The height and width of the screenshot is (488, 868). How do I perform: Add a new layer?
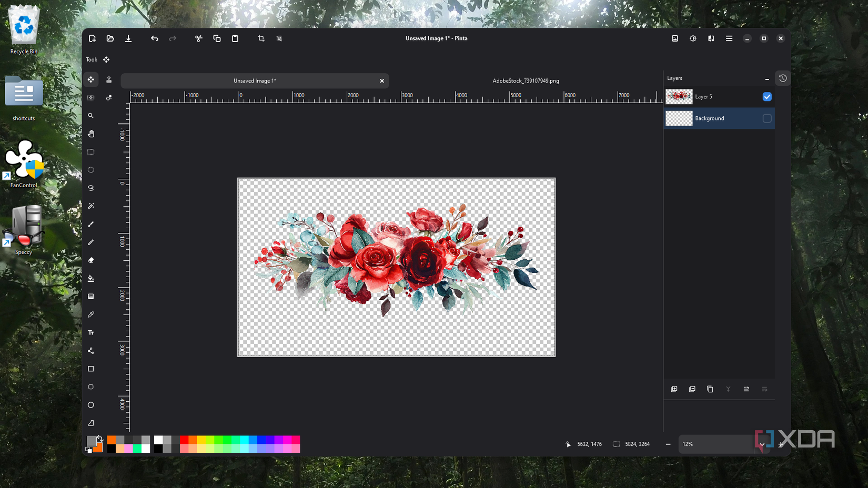[674, 389]
